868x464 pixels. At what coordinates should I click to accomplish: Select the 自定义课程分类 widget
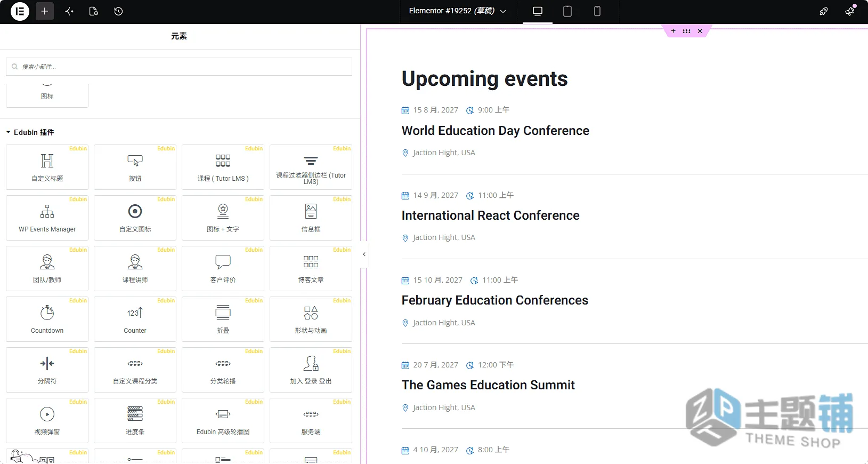(135, 370)
